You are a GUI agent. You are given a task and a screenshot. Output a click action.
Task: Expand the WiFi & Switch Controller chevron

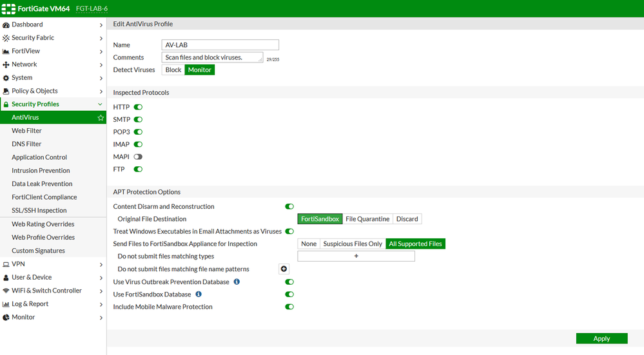101,291
